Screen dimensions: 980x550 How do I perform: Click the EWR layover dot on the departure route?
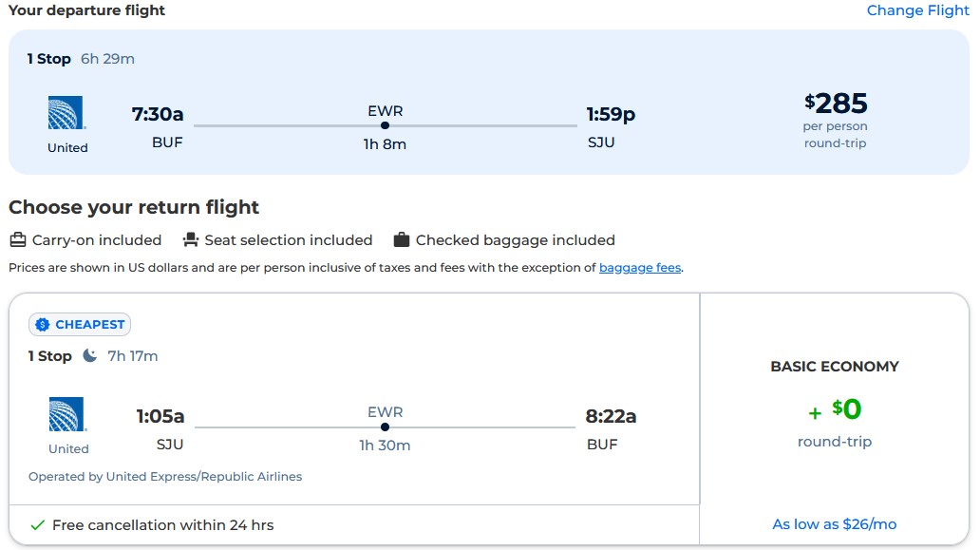pyautogui.click(x=385, y=124)
